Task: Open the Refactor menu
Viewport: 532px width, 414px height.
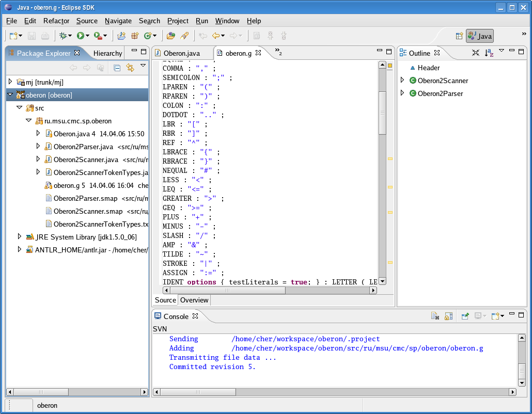Action: [x=56, y=21]
